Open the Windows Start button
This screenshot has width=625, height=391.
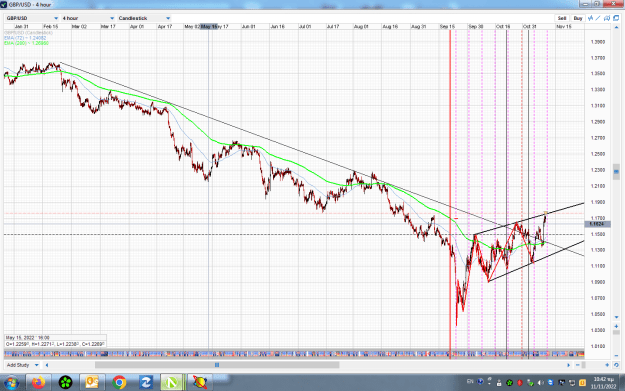pos(11,383)
